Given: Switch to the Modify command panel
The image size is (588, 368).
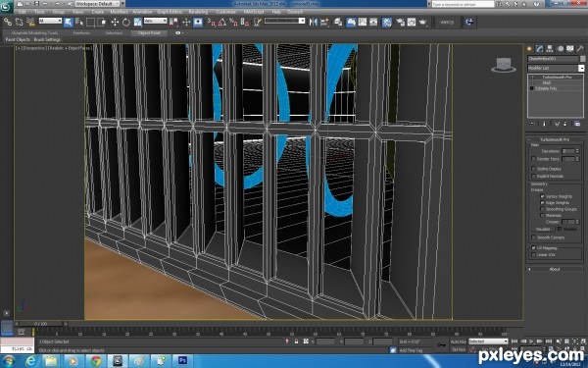Looking at the screenshot, I should [x=539, y=49].
